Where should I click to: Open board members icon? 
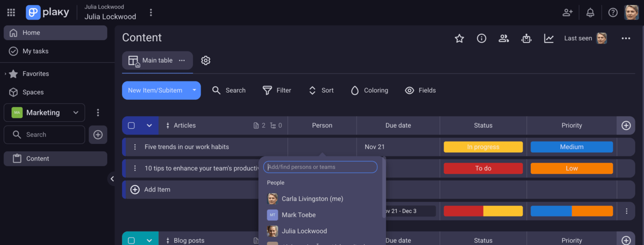pyautogui.click(x=503, y=39)
